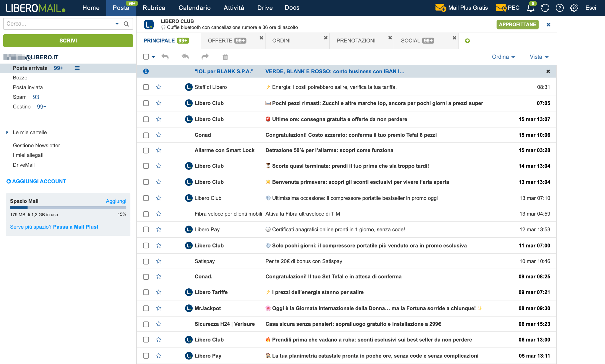Screen dimensions: 605x364
Task: Select the Satispay email checkbox
Action: [146, 261]
